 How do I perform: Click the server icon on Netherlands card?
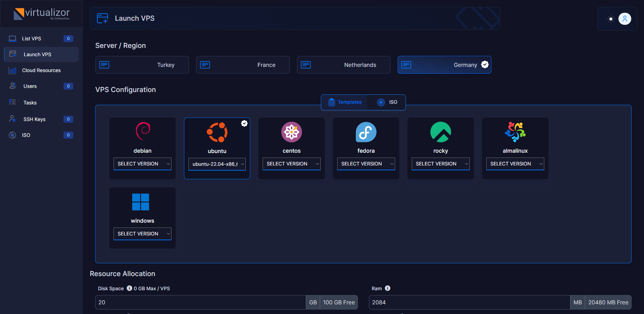[306, 65]
